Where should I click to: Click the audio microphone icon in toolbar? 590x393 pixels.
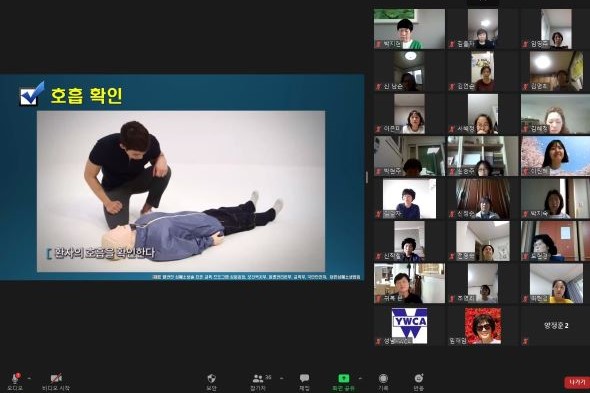(x=15, y=378)
